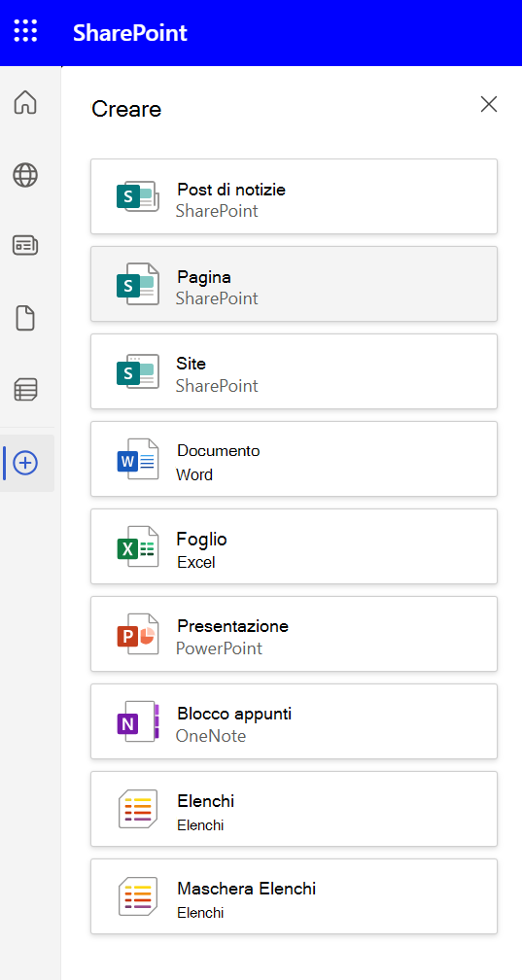Create a new Elenchi list

pyautogui.click(x=294, y=809)
